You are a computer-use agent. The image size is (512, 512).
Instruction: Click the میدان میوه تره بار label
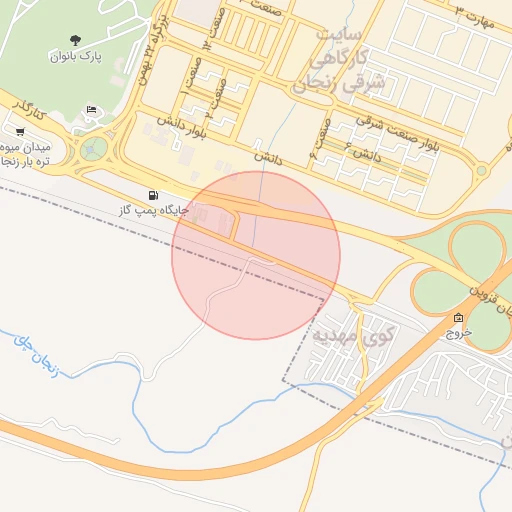click(25, 154)
